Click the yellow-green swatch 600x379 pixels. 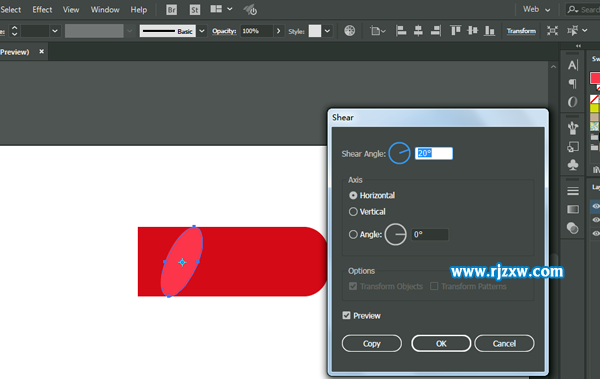[595, 108]
